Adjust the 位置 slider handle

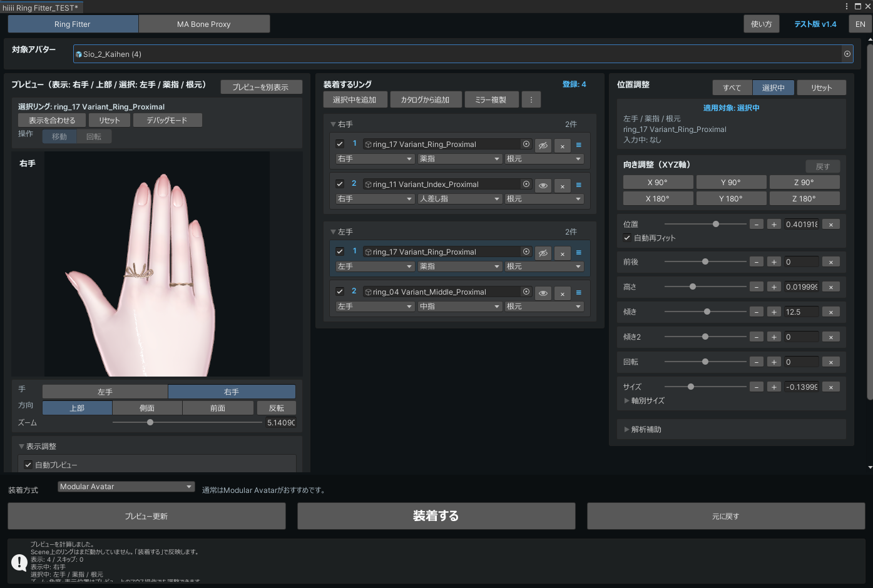pos(716,224)
